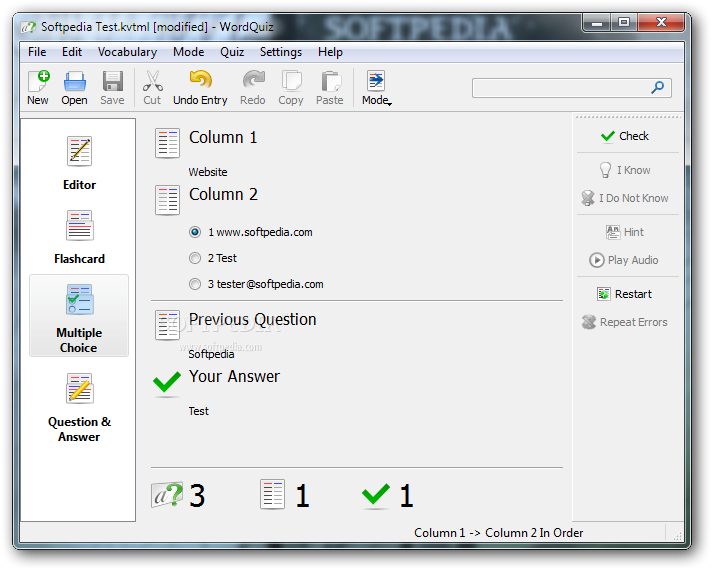Click the Test text under Your Answer
The width and height of the screenshot is (712, 570).
pyautogui.click(x=199, y=411)
